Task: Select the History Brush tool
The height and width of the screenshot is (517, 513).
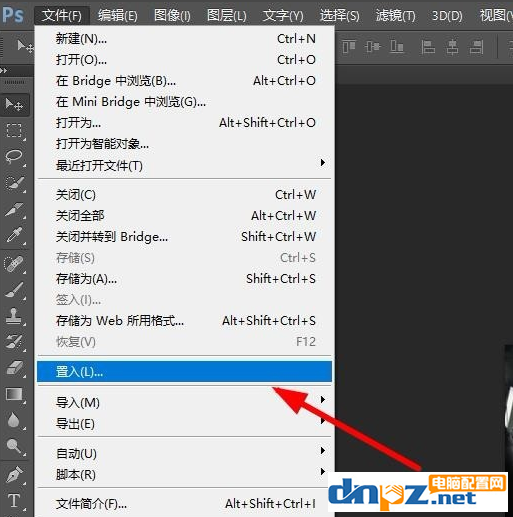Action: click(14, 342)
